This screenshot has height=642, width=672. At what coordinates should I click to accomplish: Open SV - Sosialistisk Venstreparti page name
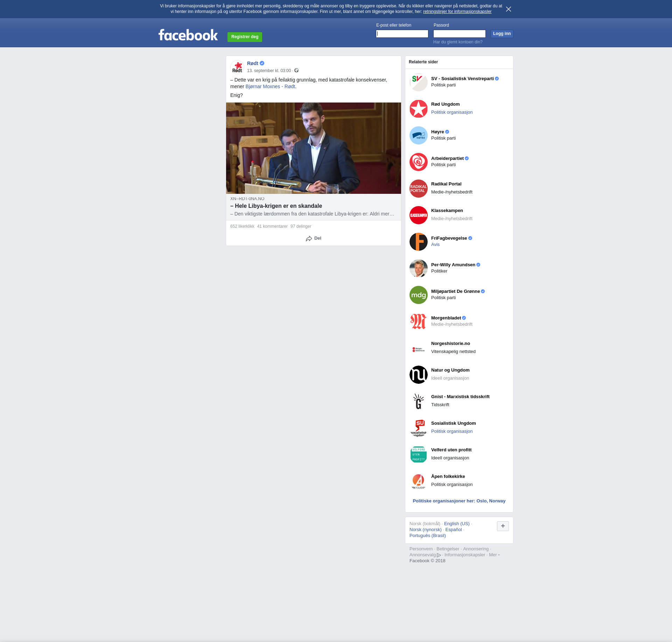pyautogui.click(x=462, y=79)
